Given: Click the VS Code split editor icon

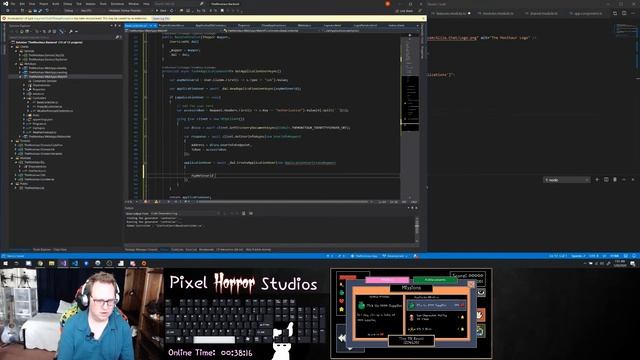Looking at the screenshot, I should click(x=624, y=13).
